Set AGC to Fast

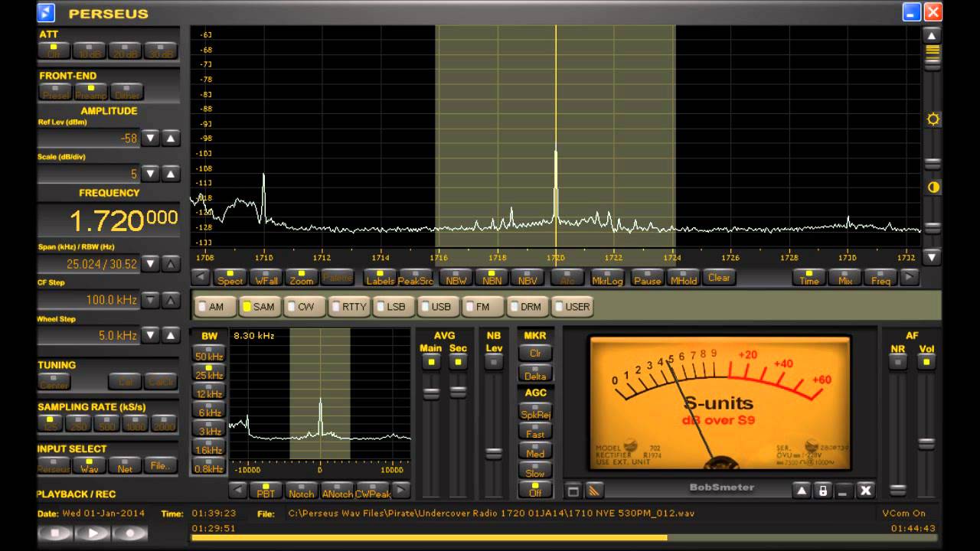coord(535,433)
